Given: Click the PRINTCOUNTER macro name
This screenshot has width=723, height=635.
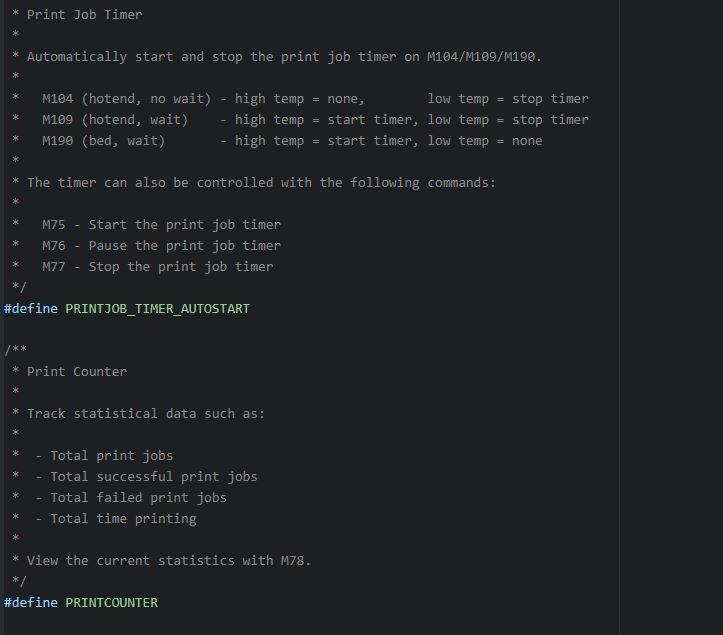Looking at the screenshot, I should click(x=111, y=602).
